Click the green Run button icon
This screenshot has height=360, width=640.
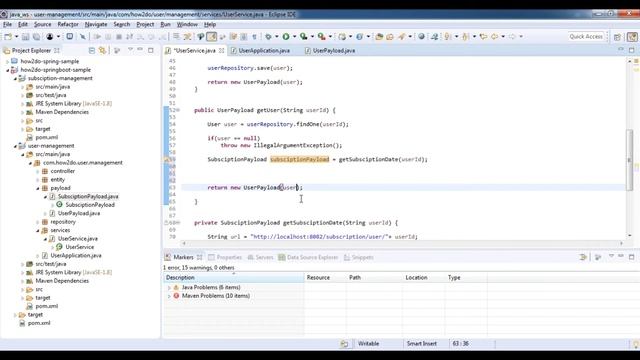pos(286,37)
